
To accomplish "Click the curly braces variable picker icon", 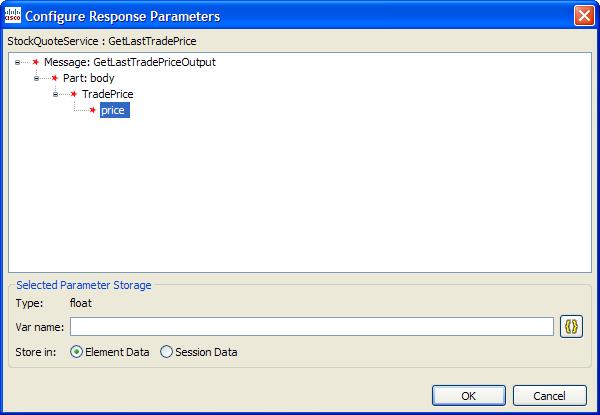I will coord(571,327).
